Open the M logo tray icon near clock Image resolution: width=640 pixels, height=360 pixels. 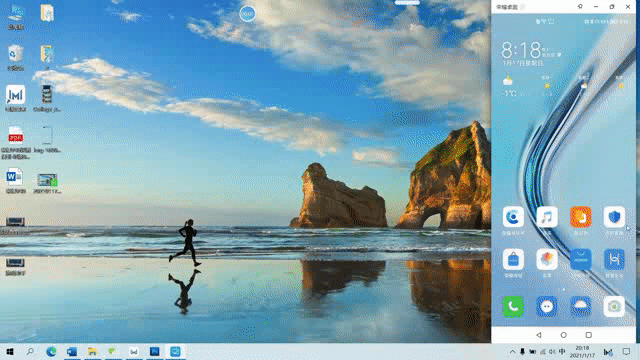[x=608, y=352]
